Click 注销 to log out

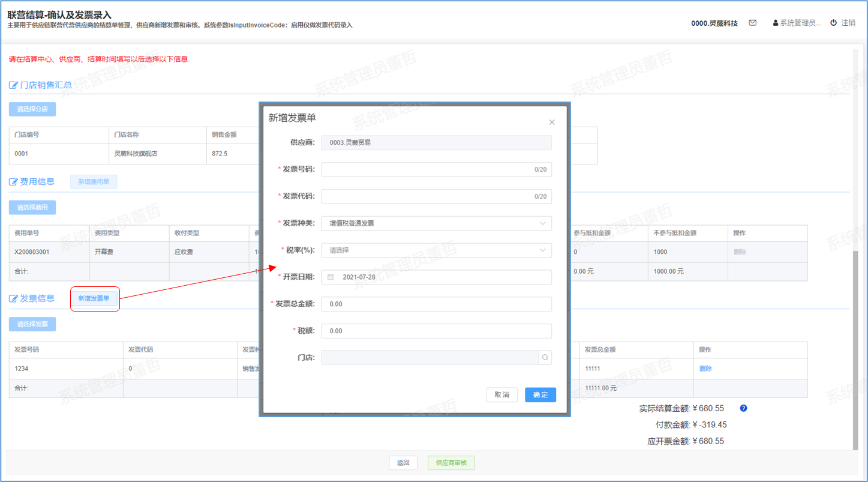click(x=848, y=23)
